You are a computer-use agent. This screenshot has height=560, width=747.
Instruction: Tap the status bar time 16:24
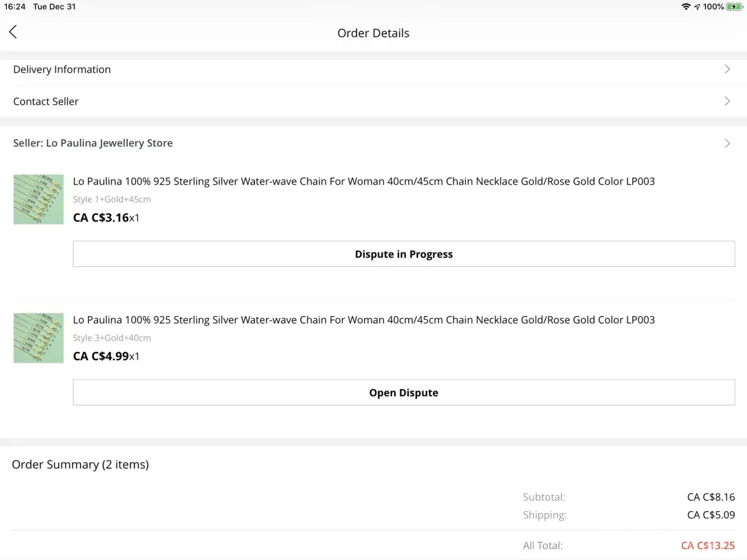tap(15, 7)
